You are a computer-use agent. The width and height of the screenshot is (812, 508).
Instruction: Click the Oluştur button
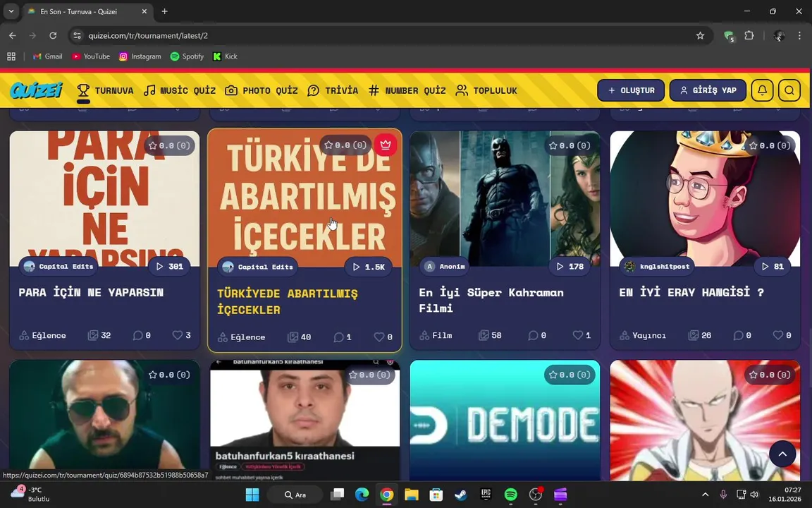click(631, 90)
